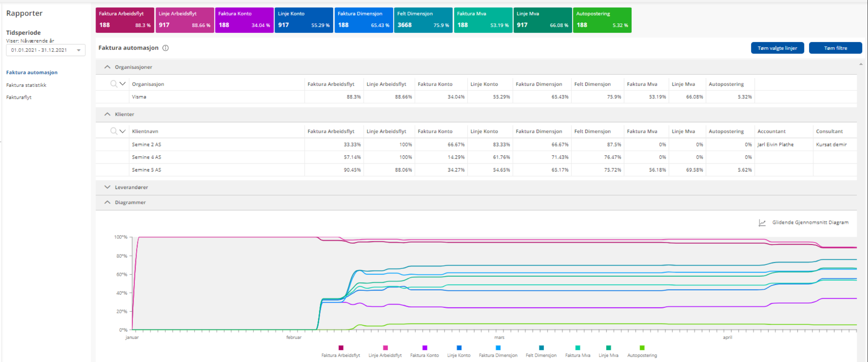The width and height of the screenshot is (868, 362).
Task: Click the Glidende Gjennomsnitt Diagram chart icon
Action: pyautogui.click(x=762, y=222)
